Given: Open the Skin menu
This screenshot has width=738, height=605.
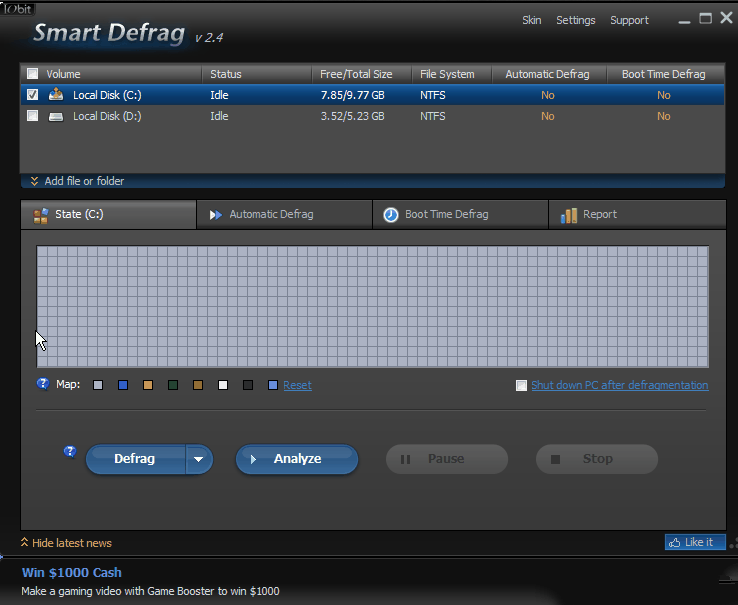Looking at the screenshot, I should pyautogui.click(x=531, y=20).
